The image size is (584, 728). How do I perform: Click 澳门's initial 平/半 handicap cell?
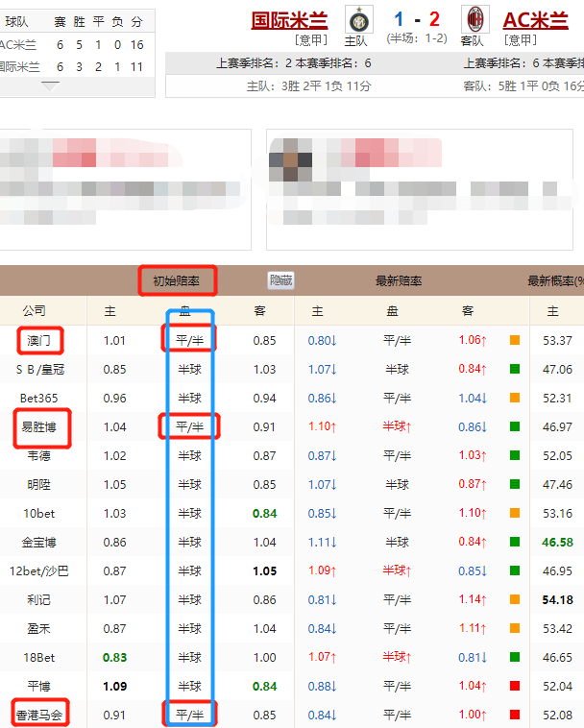(x=188, y=340)
